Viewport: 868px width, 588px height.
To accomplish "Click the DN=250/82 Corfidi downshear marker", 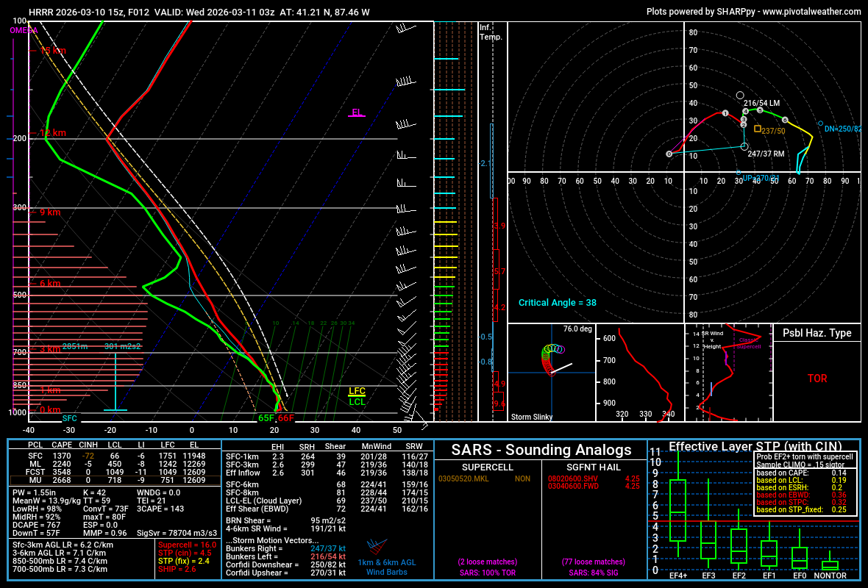I will coord(821,123).
